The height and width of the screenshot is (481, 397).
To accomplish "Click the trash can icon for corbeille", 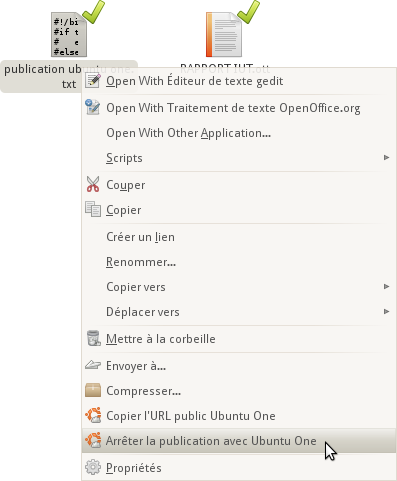I will [93, 338].
